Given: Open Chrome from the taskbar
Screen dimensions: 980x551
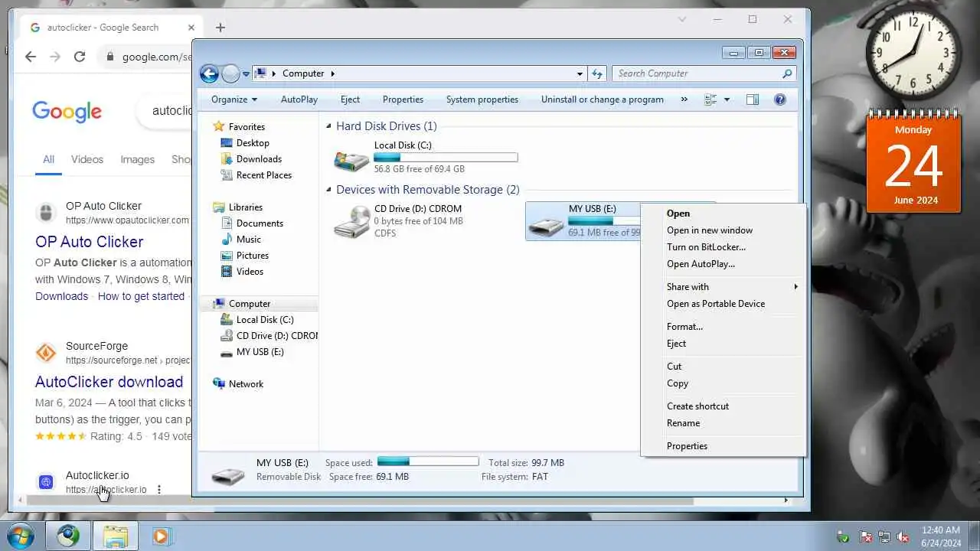Looking at the screenshot, I should (x=68, y=536).
